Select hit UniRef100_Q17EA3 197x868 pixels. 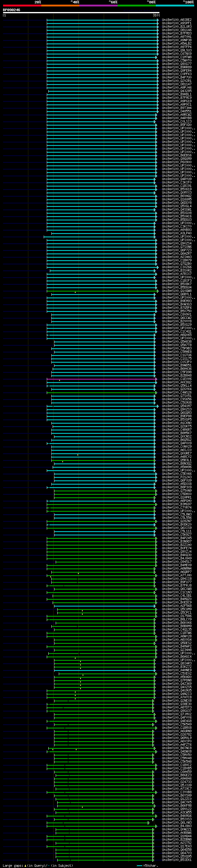pos(177,847)
